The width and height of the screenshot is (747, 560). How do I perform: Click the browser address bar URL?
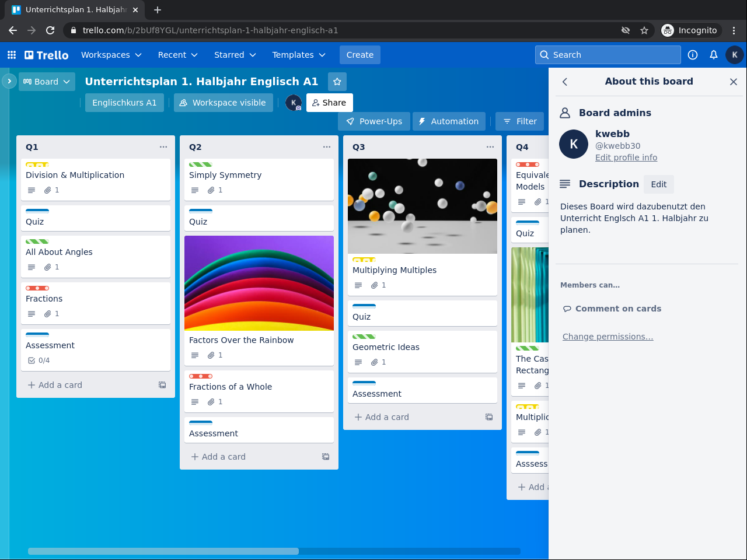(x=210, y=30)
